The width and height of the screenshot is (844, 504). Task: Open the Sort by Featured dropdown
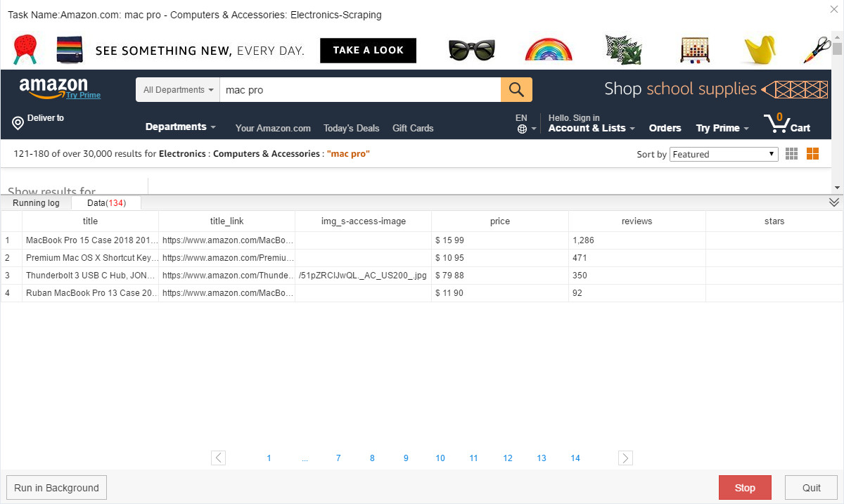tap(724, 154)
